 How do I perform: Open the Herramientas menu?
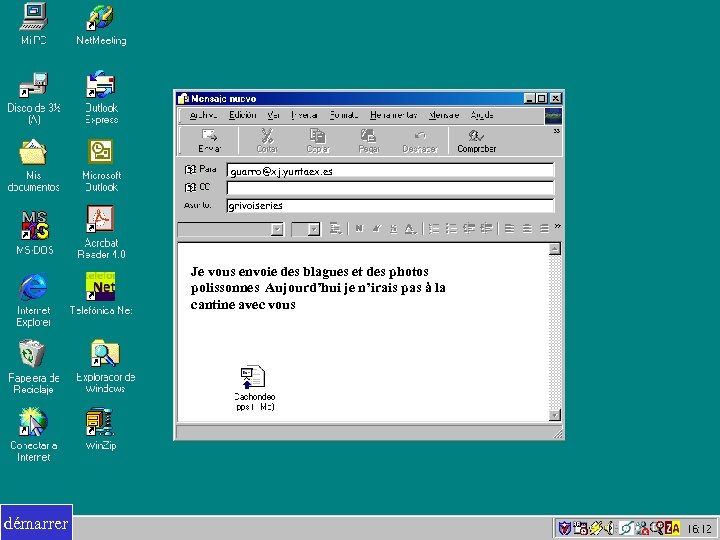(394, 115)
